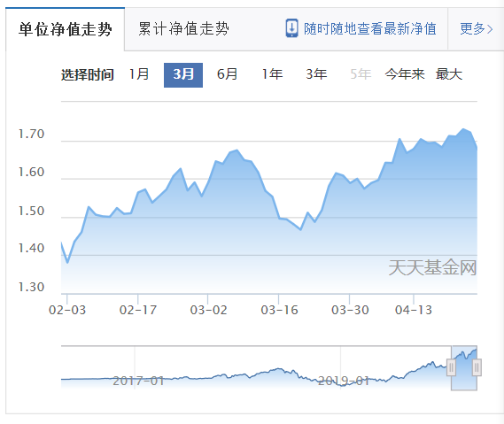This screenshot has width=504, height=424.
Task: Click the left handle of the range slider
Action: click(451, 367)
